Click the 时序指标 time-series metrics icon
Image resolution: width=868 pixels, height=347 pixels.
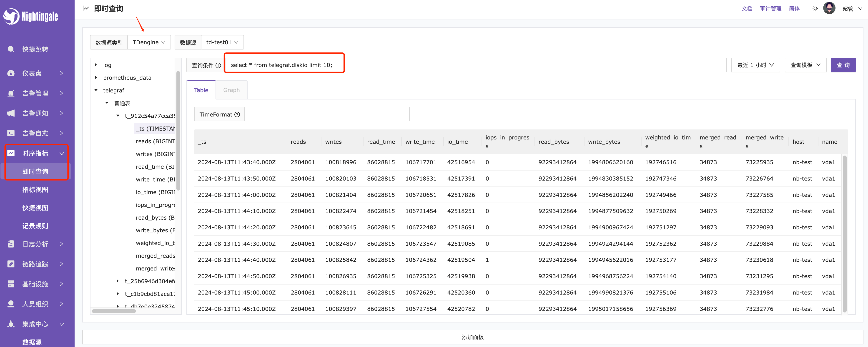tap(12, 153)
